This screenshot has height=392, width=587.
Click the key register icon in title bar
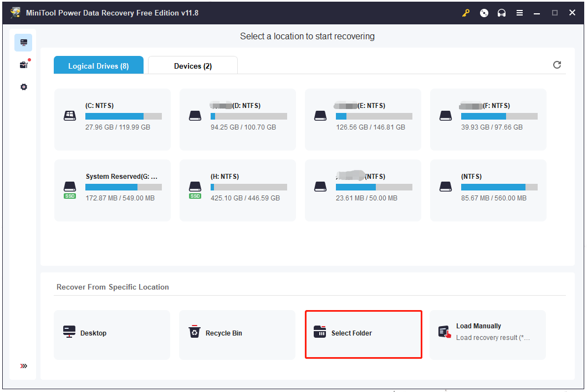[466, 13]
